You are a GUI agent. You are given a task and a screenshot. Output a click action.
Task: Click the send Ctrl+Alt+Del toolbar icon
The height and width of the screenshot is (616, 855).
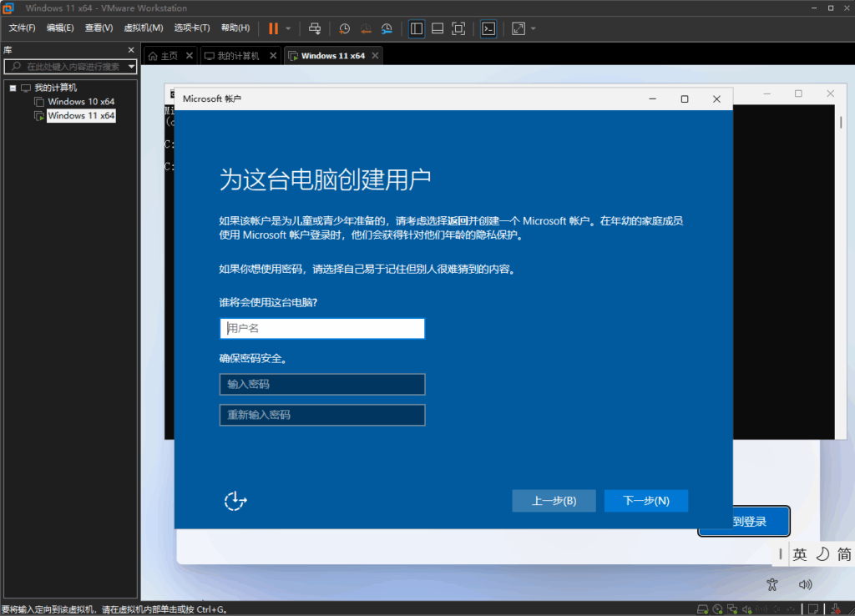[x=315, y=28]
